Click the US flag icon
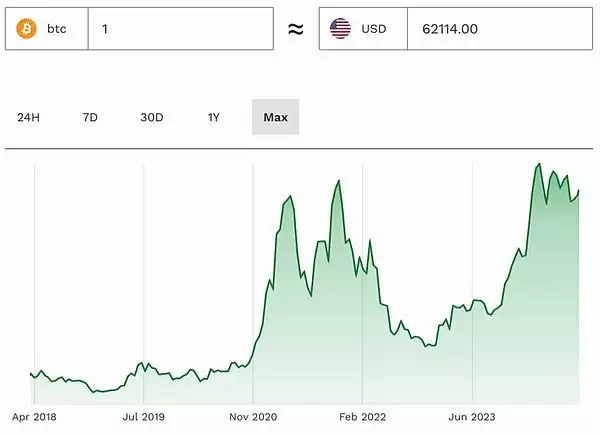 point(341,29)
